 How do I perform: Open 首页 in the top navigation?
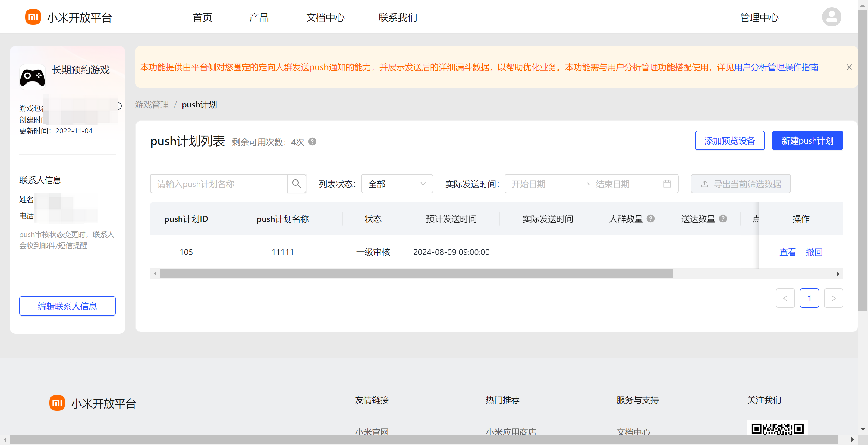[203, 17]
